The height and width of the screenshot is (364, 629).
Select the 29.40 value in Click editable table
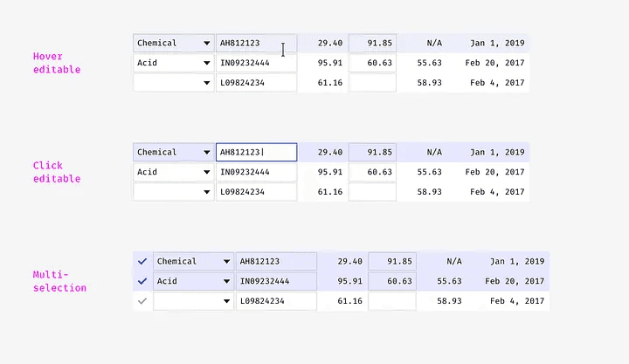point(330,153)
